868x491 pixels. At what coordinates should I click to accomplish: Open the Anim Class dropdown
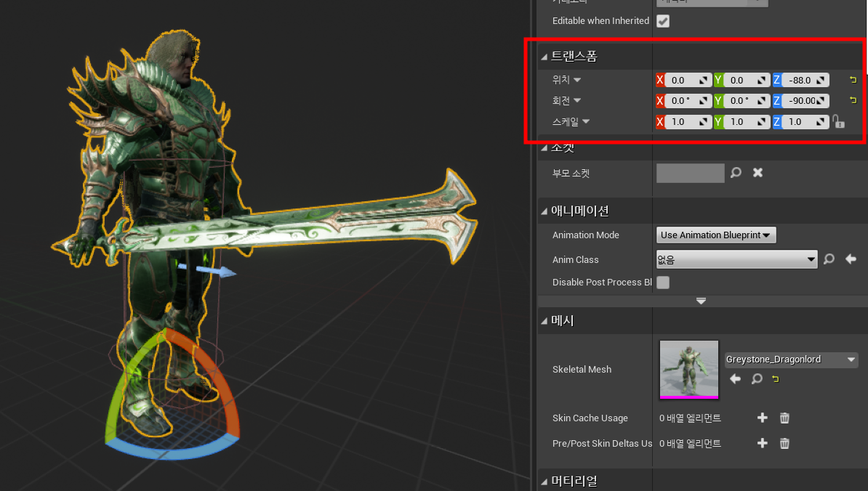[x=737, y=259]
